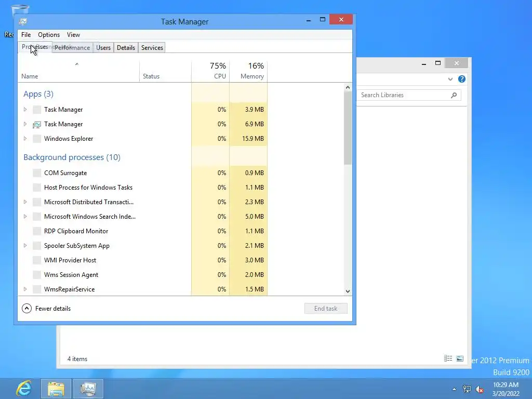532x399 pixels.
Task: Click the Task Manager taskbar button
Action: [88, 389]
